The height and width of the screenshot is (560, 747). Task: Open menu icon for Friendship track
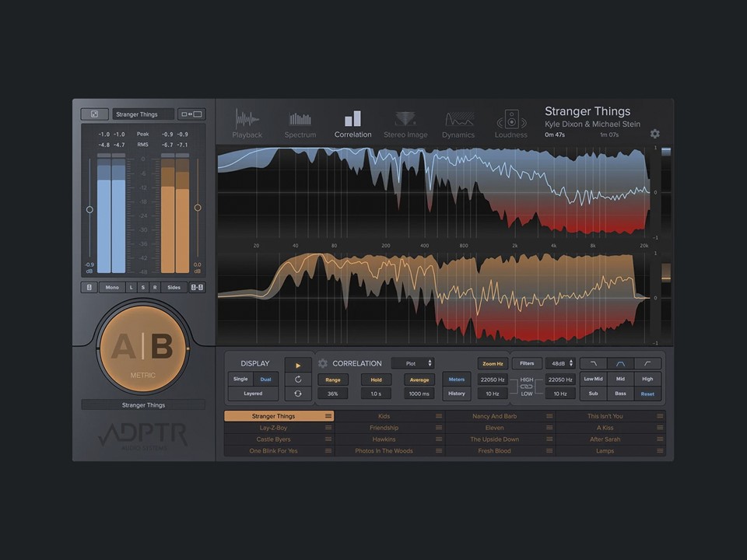pos(439,428)
